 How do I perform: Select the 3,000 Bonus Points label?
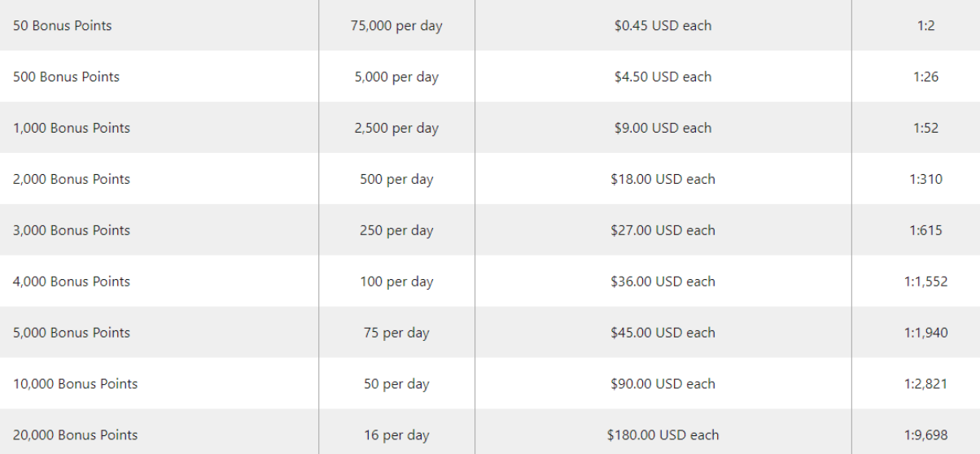[72, 230]
